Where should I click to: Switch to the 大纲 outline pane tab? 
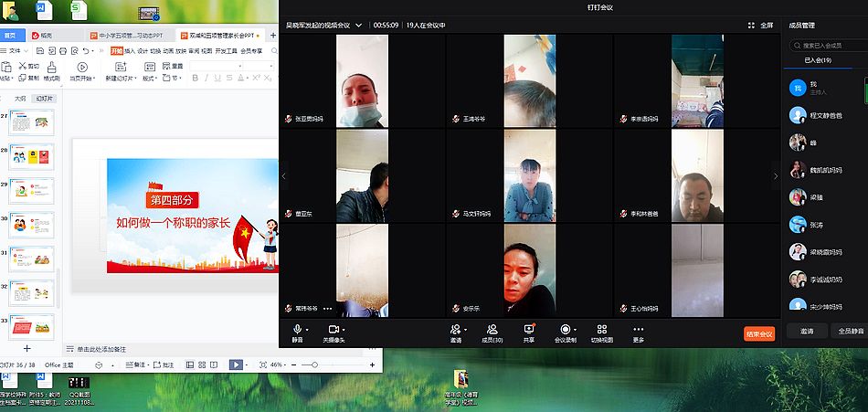click(x=20, y=98)
